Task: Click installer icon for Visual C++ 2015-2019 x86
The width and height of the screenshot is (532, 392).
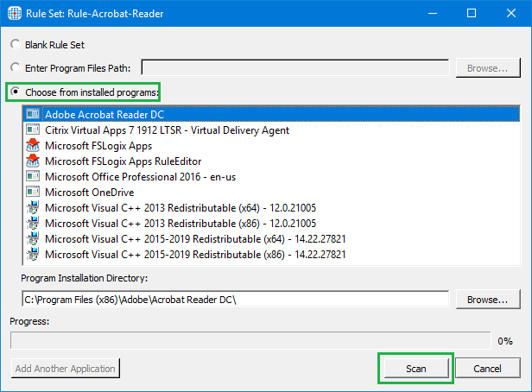Action: [x=33, y=255]
